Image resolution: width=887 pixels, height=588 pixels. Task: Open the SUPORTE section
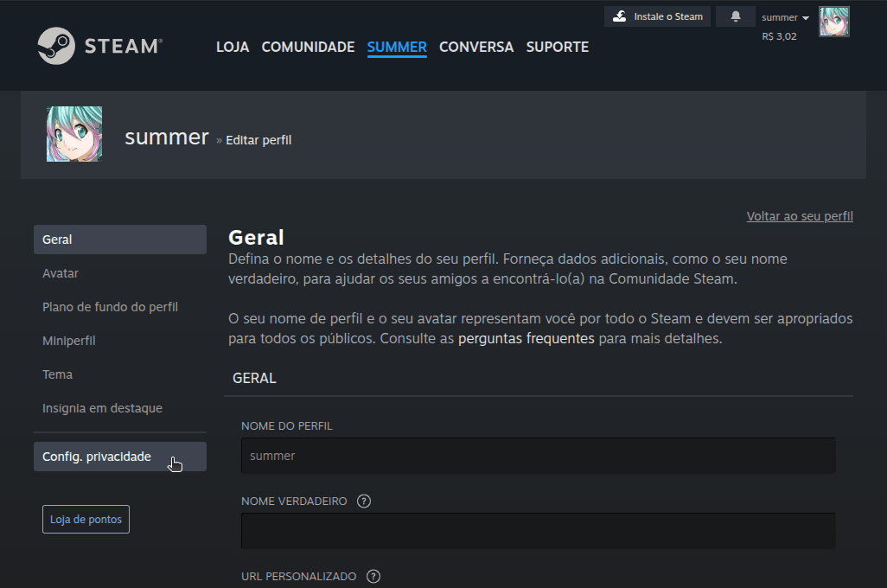[x=557, y=47]
